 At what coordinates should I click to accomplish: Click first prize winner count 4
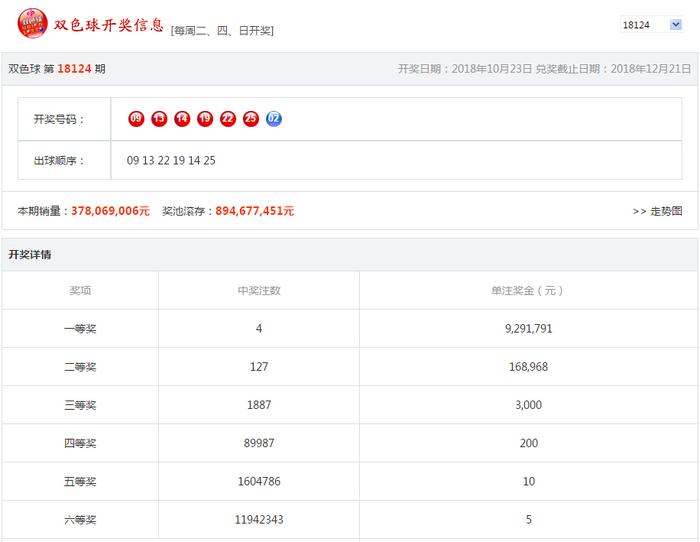coord(259,329)
